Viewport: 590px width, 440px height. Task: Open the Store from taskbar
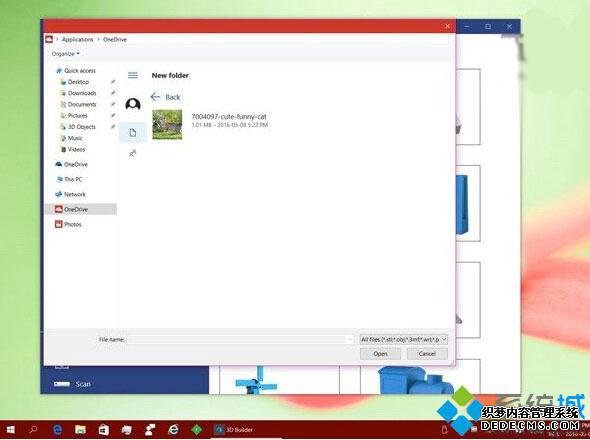(x=103, y=429)
